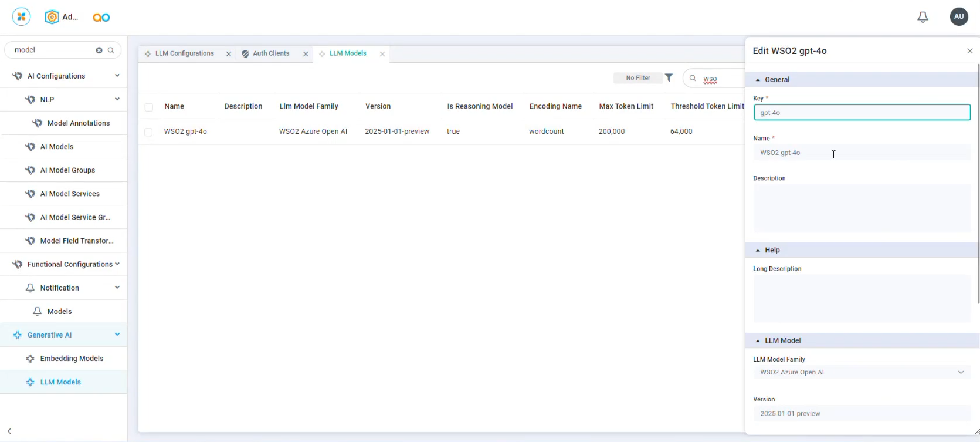
Task: Collapse the Generative AI tree group
Action: (x=117, y=335)
